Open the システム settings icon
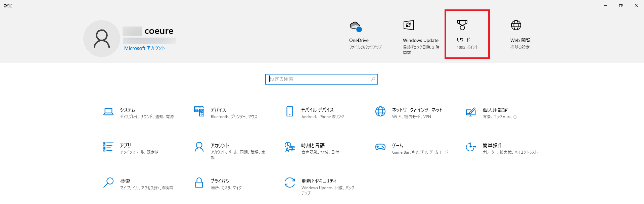Screen dimensions: 644x204 pos(108,112)
